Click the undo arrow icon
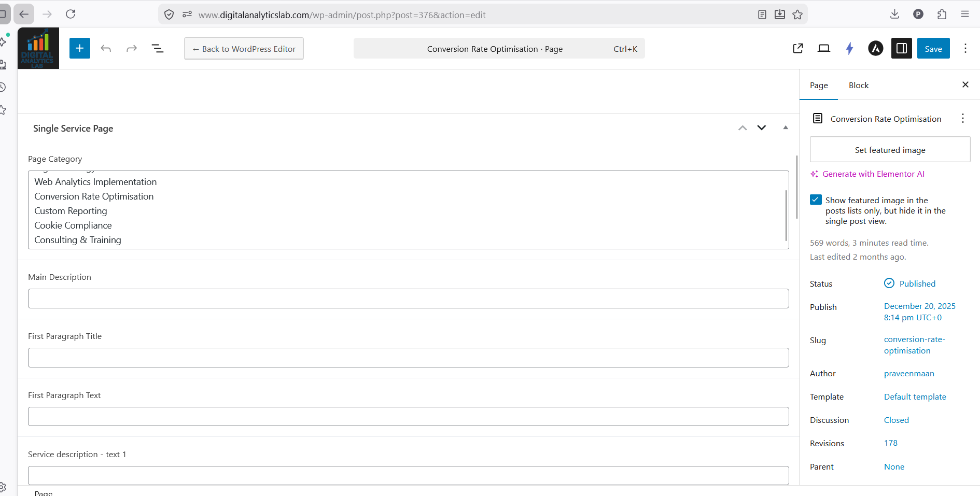980x496 pixels. click(106, 48)
